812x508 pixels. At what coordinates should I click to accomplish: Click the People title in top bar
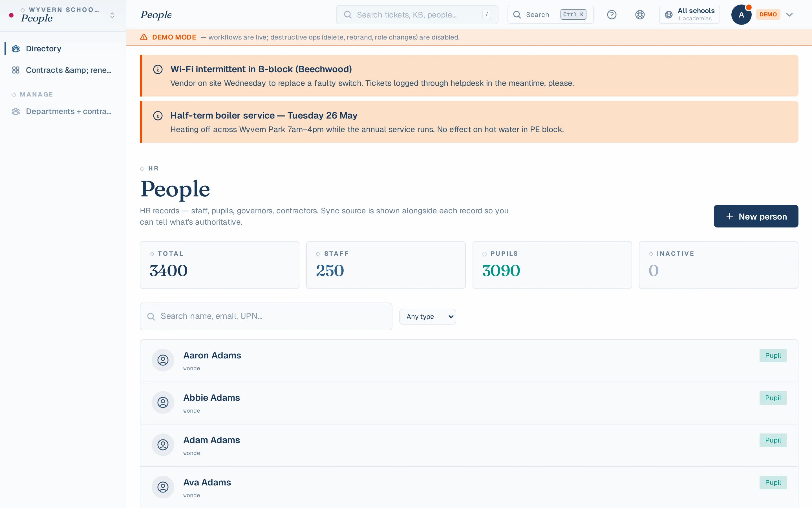point(156,15)
